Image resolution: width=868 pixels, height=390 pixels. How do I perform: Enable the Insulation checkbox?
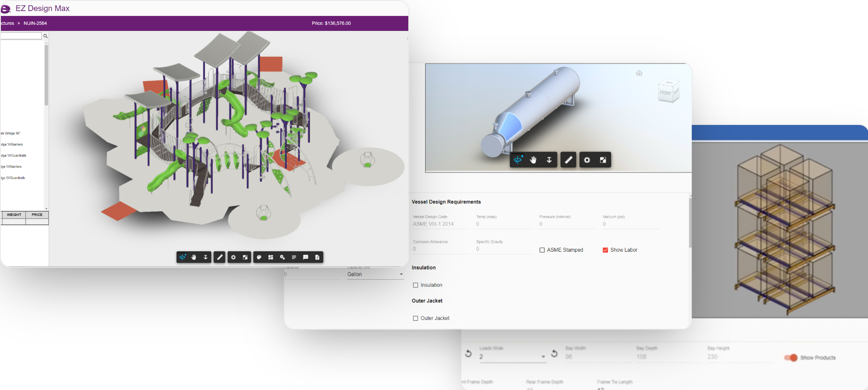(415, 285)
